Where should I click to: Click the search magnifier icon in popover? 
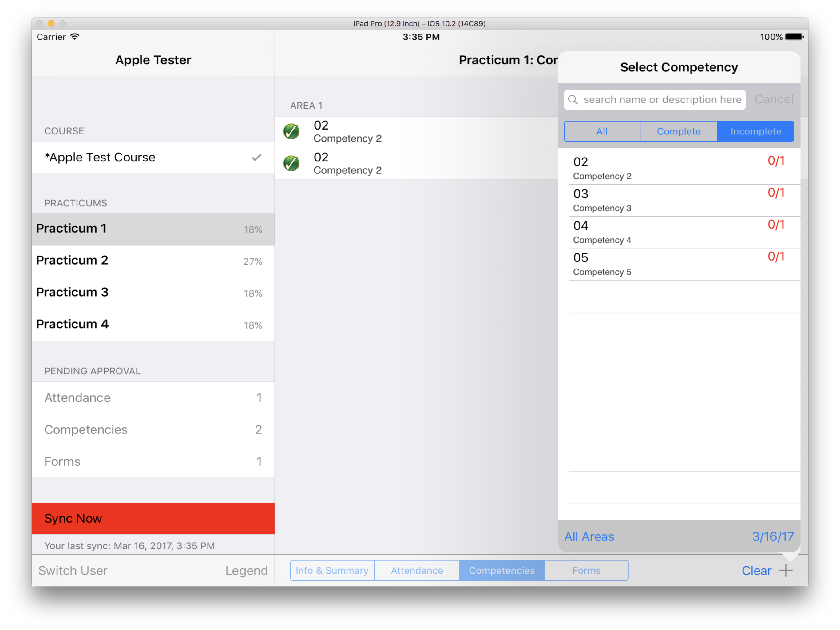coord(573,100)
